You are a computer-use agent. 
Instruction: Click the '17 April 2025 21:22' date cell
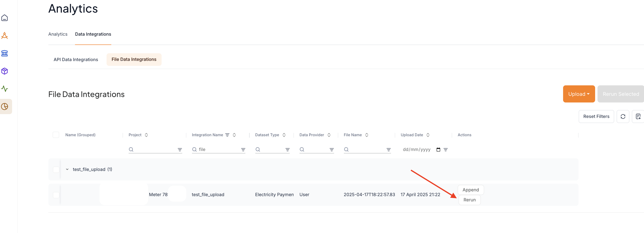pos(420,195)
